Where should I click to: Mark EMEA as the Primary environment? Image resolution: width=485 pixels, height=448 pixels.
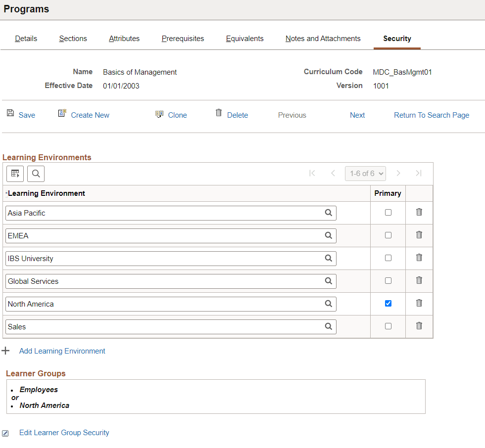388,235
